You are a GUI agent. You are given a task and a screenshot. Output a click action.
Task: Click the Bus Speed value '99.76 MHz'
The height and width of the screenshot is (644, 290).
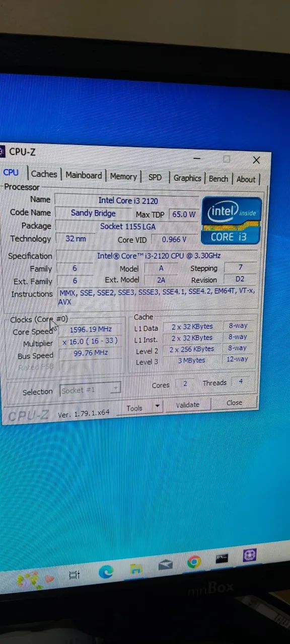click(91, 353)
